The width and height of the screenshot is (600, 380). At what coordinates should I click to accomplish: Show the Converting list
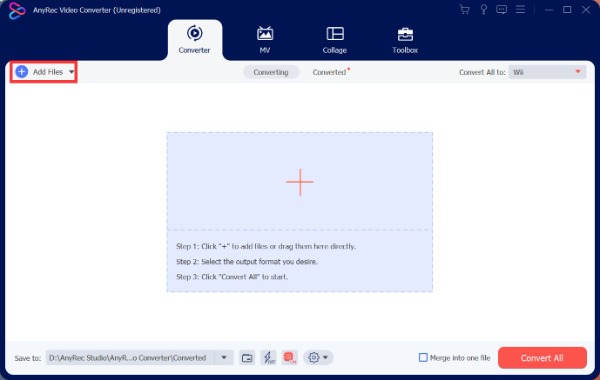tap(271, 72)
